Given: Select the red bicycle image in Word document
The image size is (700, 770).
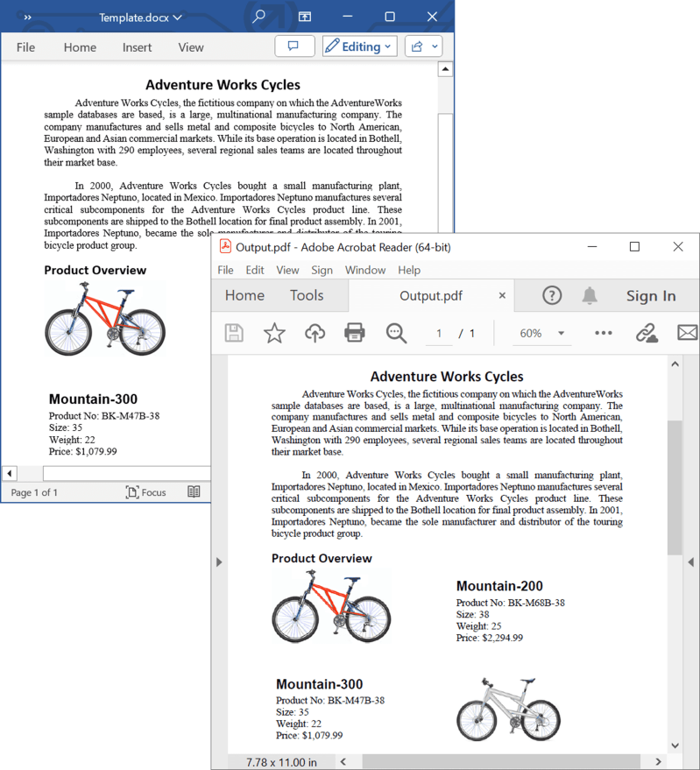Looking at the screenshot, I should [105, 318].
